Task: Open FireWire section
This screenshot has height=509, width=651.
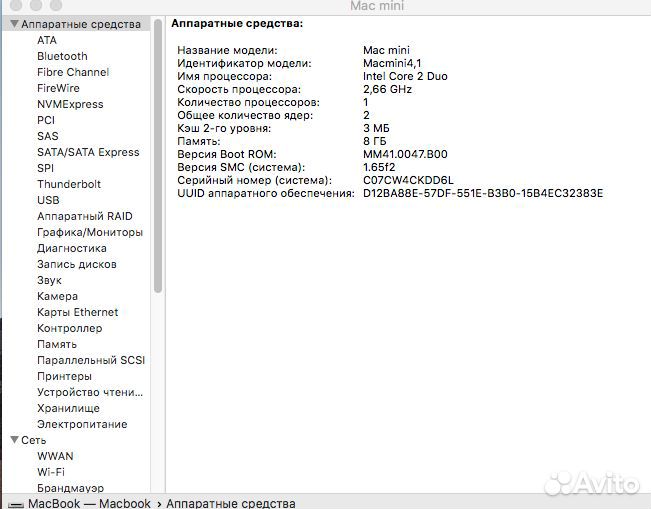Action: [58, 88]
